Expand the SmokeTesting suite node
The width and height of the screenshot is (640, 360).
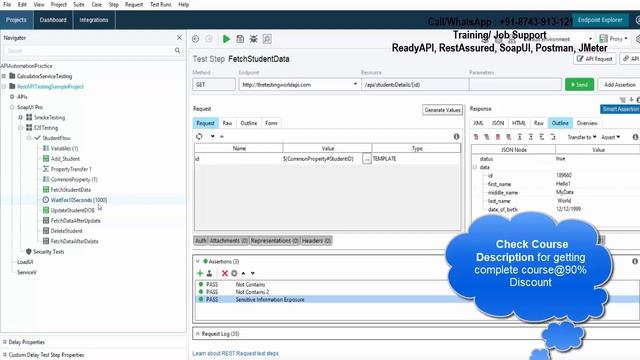coord(20,117)
